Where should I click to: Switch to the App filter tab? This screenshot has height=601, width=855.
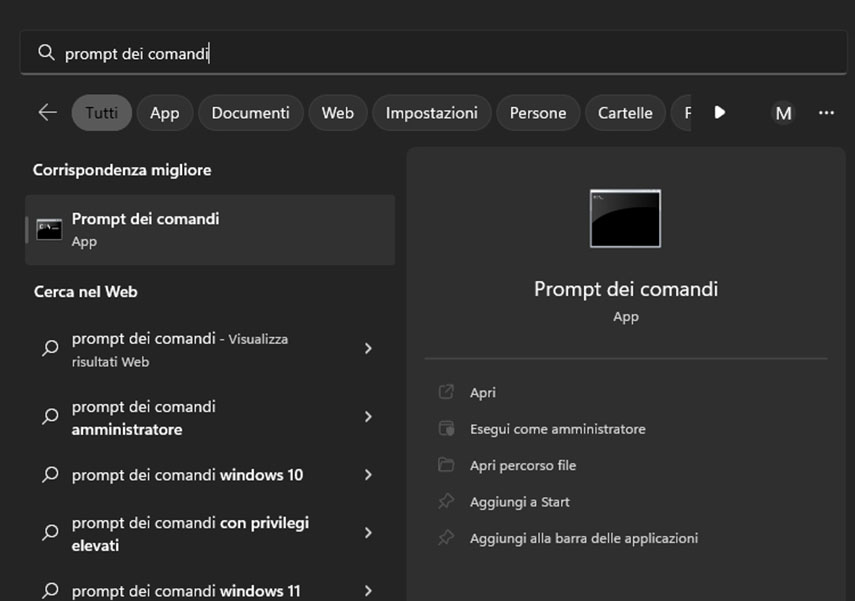[165, 113]
